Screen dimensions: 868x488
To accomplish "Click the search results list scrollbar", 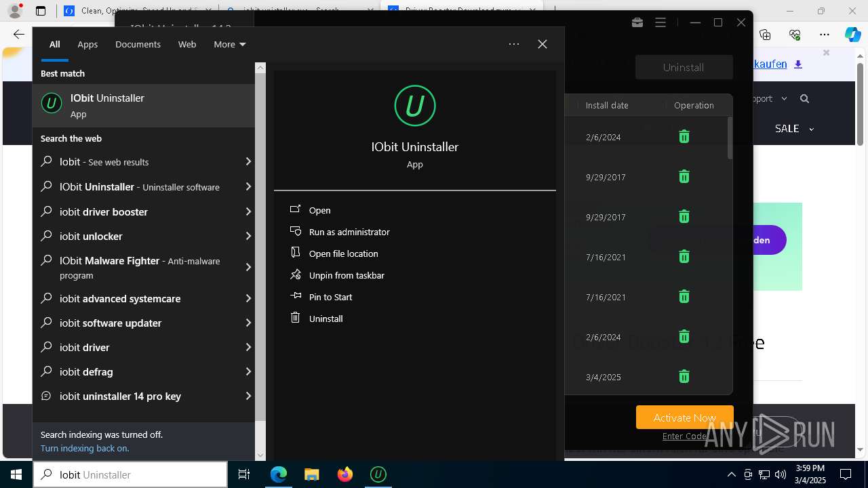I will [x=260, y=247].
